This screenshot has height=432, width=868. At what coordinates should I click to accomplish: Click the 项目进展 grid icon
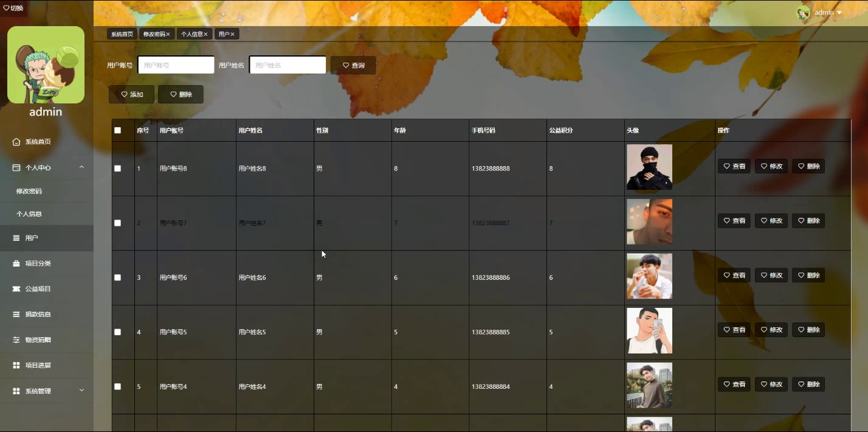(x=16, y=365)
